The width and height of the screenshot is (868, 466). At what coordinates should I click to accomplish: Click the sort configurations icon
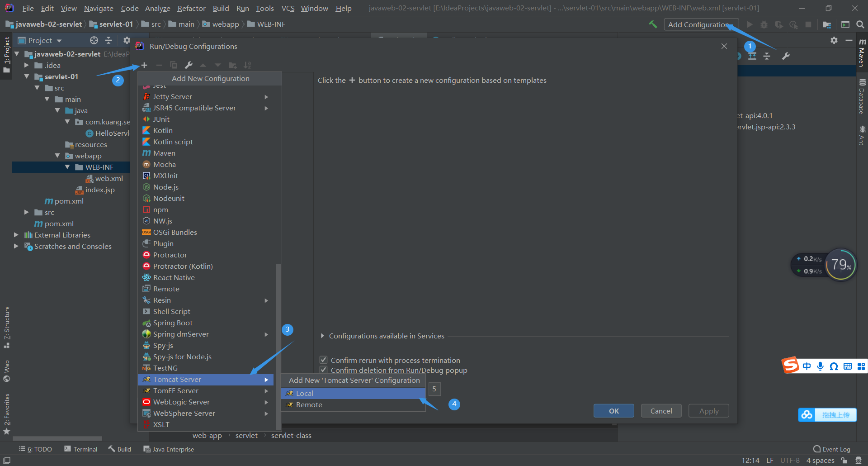click(x=247, y=65)
